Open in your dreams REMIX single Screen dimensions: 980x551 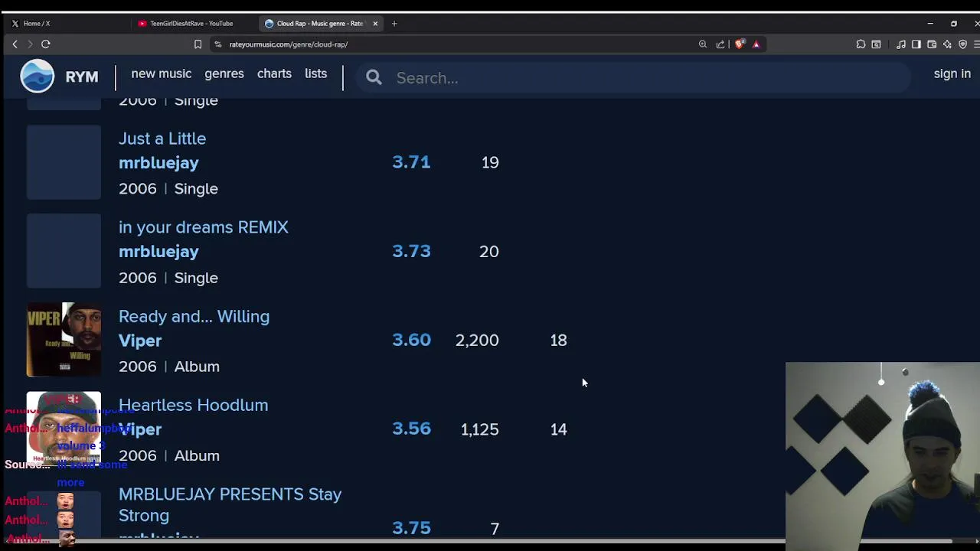(204, 227)
